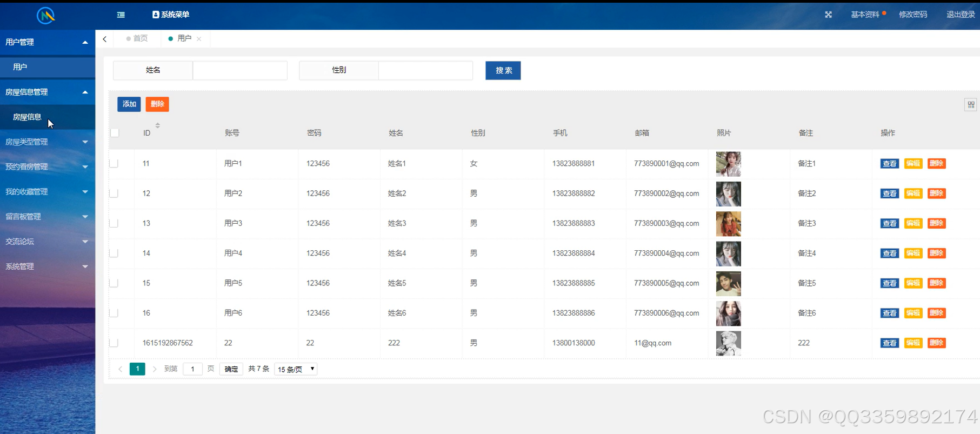Click 删除 for row 用户3
Viewport: 980px width, 434px height.
coord(936,223)
